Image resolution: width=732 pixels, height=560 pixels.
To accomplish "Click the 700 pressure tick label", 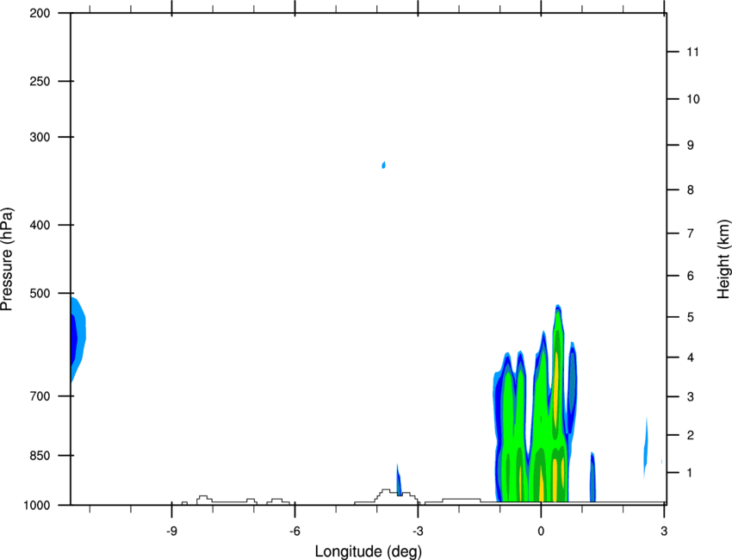I will pos(40,396).
